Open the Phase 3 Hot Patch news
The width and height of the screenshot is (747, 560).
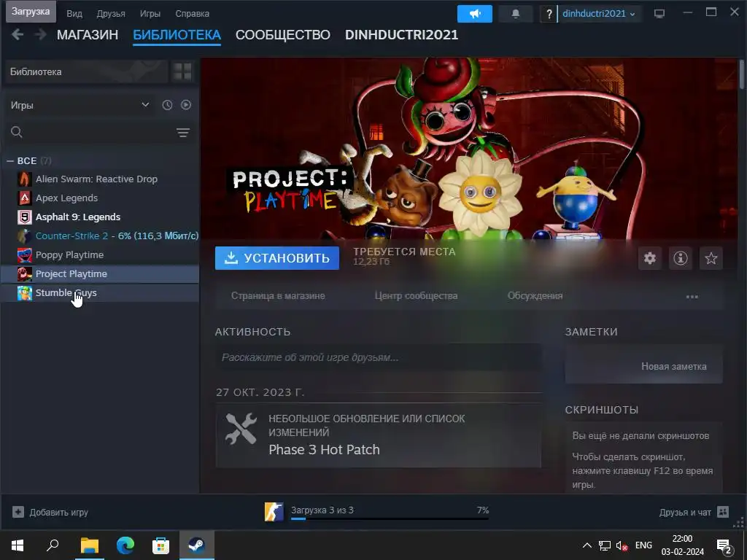[x=379, y=436]
